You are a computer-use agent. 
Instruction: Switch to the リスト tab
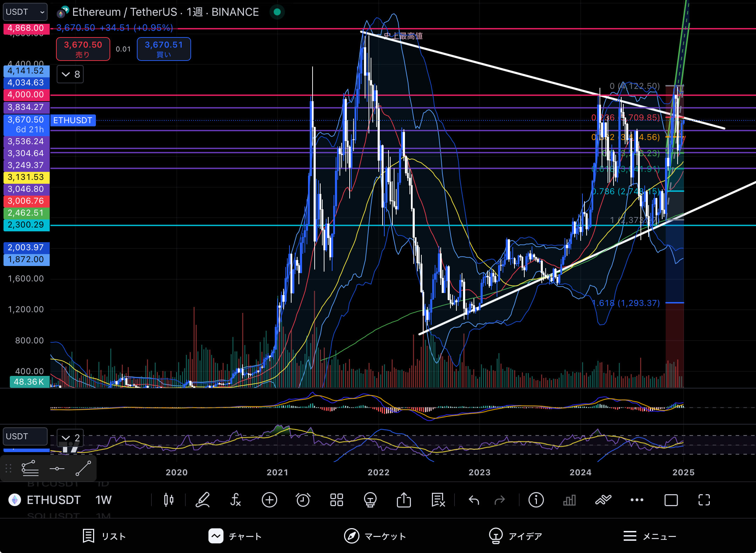[104, 536]
